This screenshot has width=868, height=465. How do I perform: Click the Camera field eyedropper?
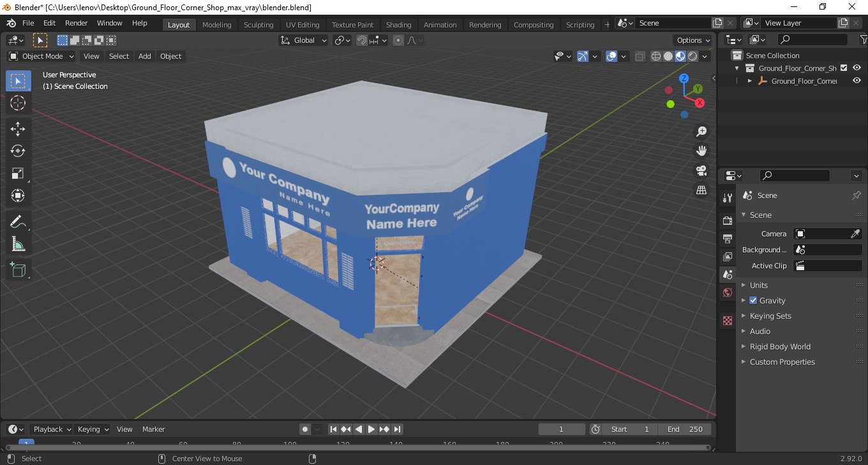856,234
